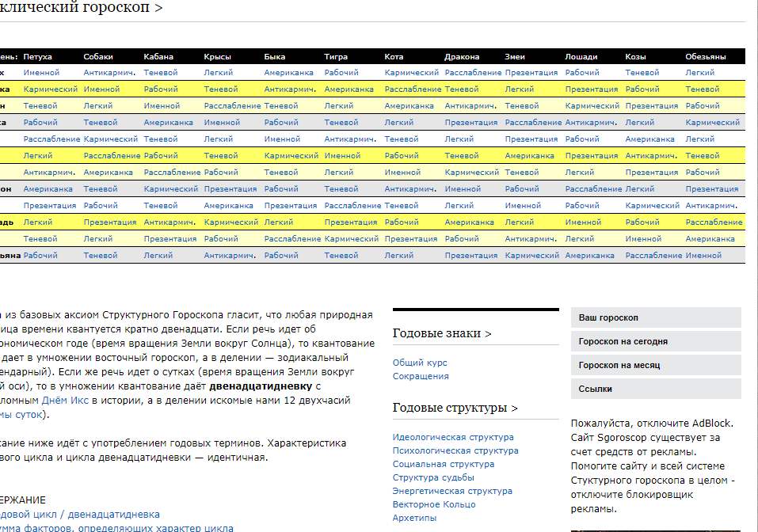Open 'Именной' in the Петуха column
Screen dimensions: 758x532
click(x=41, y=73)
